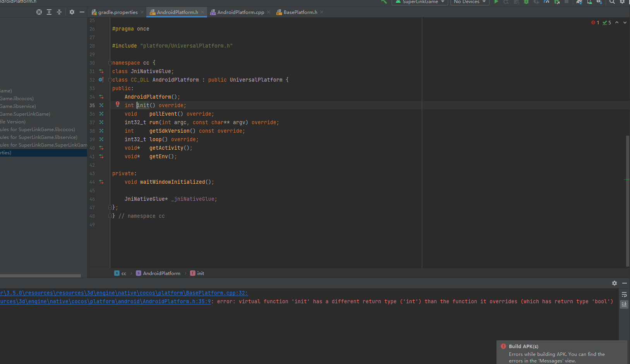Open SuperLinkGame run configuration dropdown
The width and height of the screenshot is (630, 364).
pyautogui.click(x=420, y=2)
